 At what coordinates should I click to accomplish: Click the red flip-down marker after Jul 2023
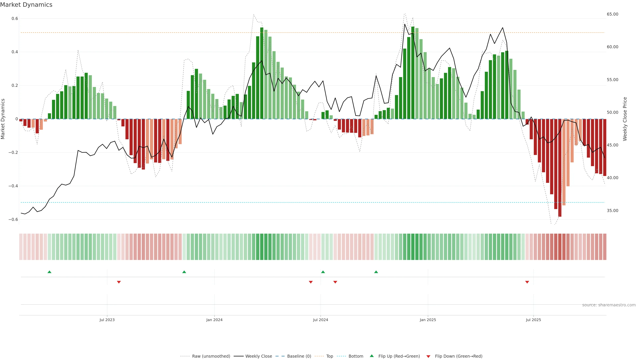pos(119,282)
